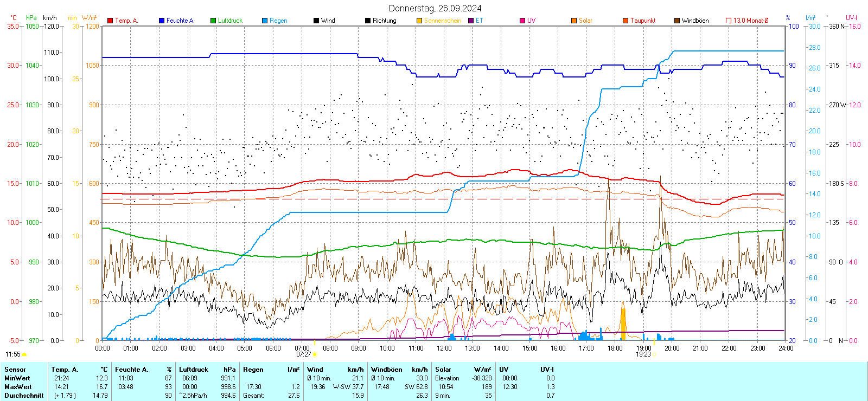Screen dimensions: 868x401
Task: Click the black Richtung legend square
Action: [x=368, y=21]
